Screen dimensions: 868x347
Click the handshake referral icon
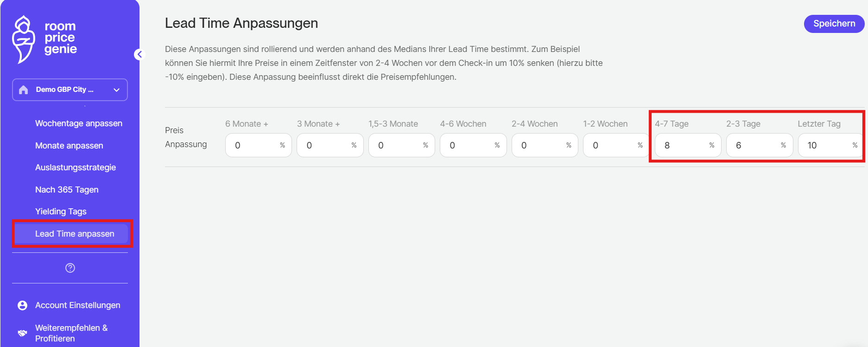[x=22, y=333]
